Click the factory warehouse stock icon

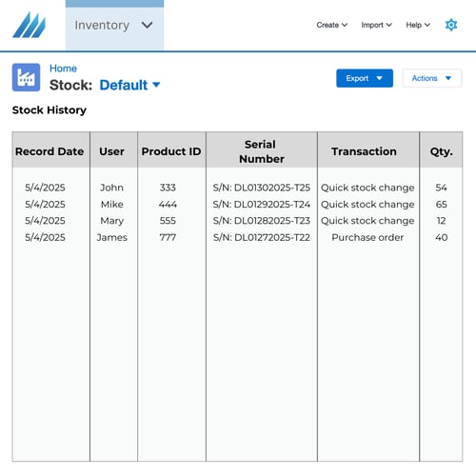[26, 77]
